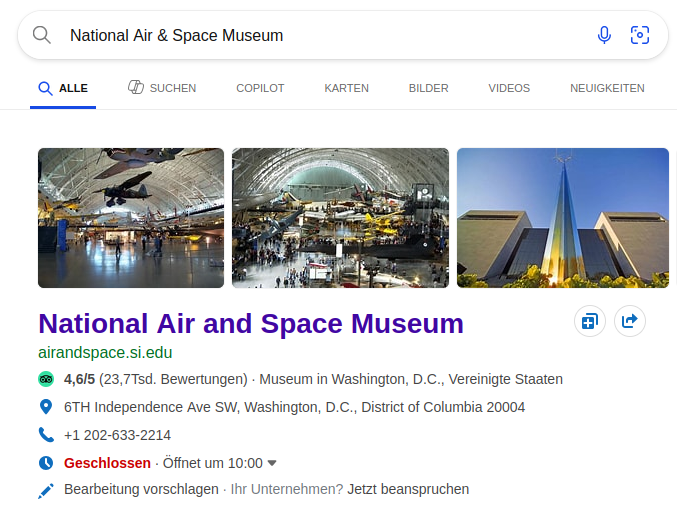Open the Karten tab
Viewport: 677px width, 518px height.
click(x=346, y=88)
